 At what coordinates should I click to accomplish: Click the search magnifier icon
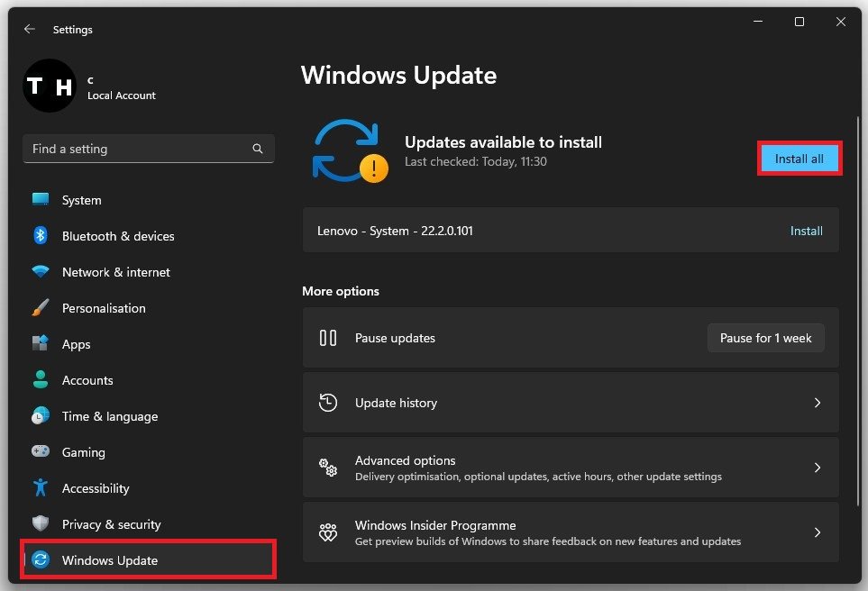click(x=258, y=149)
